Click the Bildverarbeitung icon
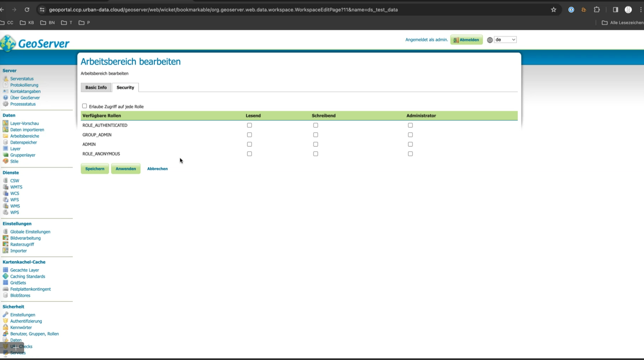Viewport: 644px width, 360px height. [x=5, y=238]
